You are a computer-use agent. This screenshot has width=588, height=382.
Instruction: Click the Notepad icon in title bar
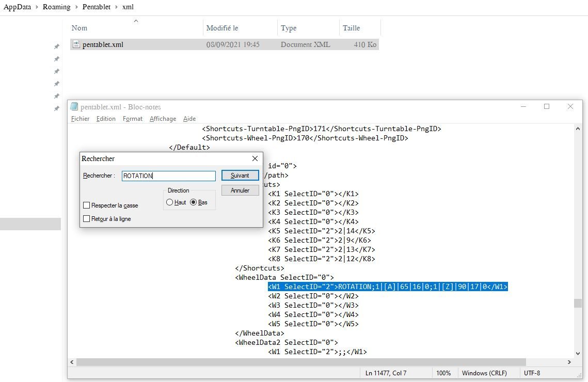point(75,107)
